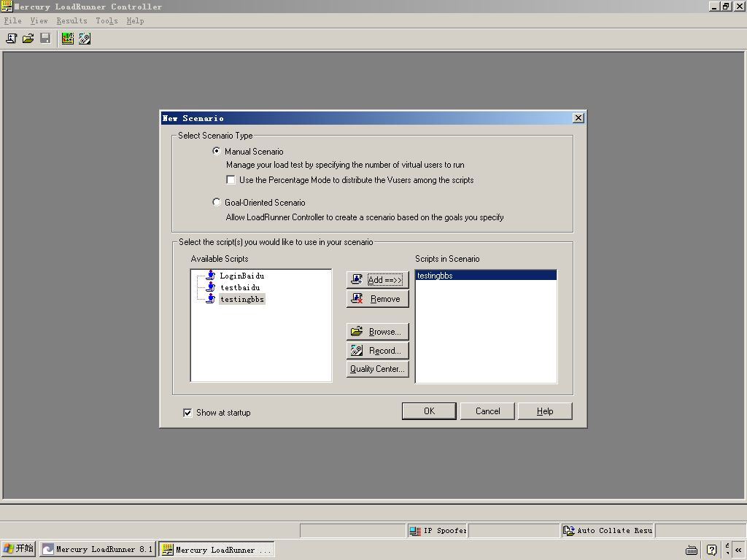Close the New Scenario dialog
Viewport: 747px width, 560px height.
[x=578, y=117]
